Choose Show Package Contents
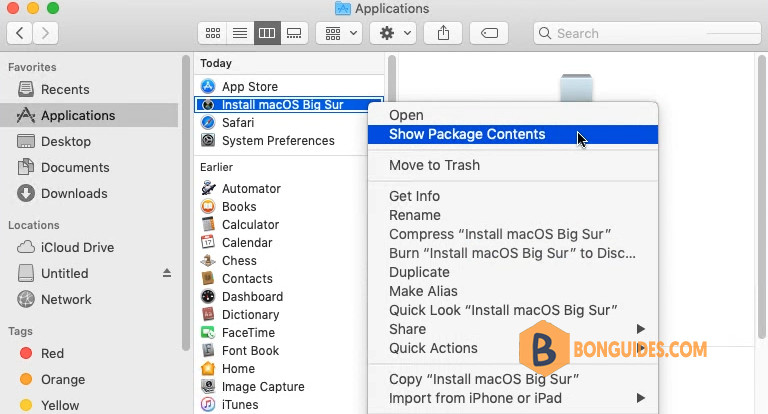The width and height of the screenshot is (768, 414). coord(513,134)
